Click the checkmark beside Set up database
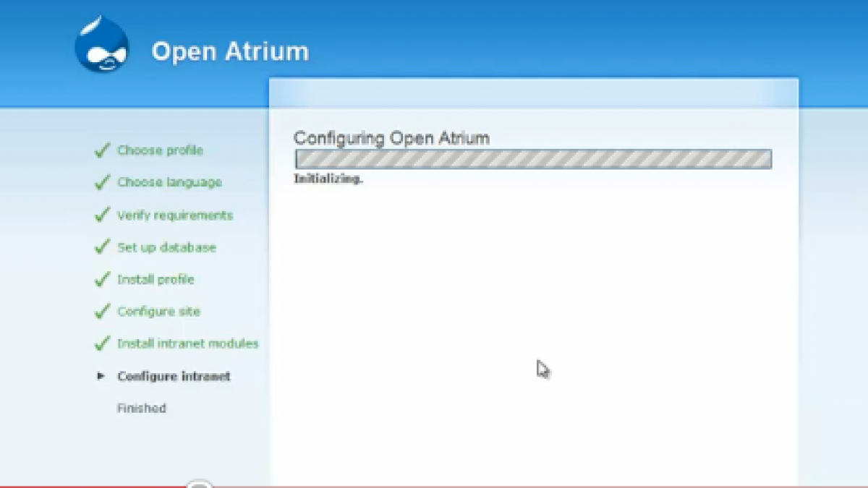This screenshot has height=488, width=868. pyautogui.click(x=102, y=247)
